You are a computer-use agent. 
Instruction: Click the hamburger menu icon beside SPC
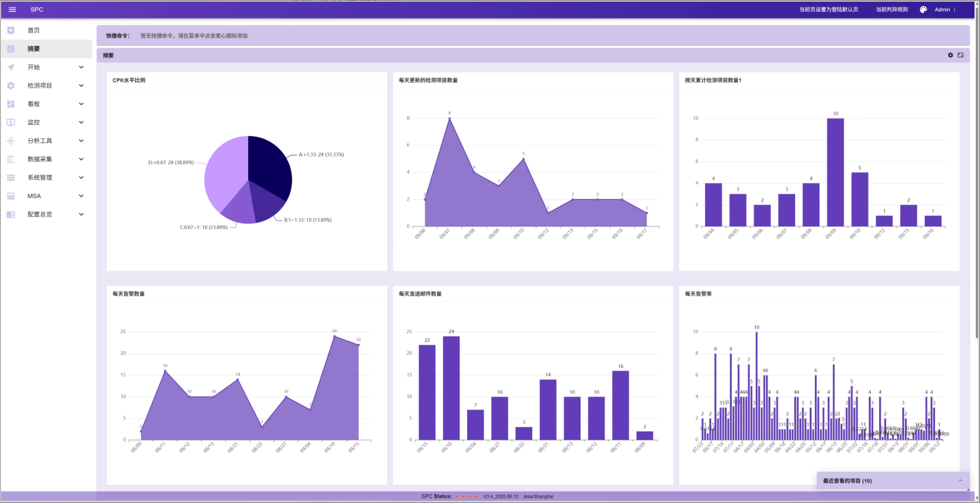pyautogui.click(x=12, y=10)
